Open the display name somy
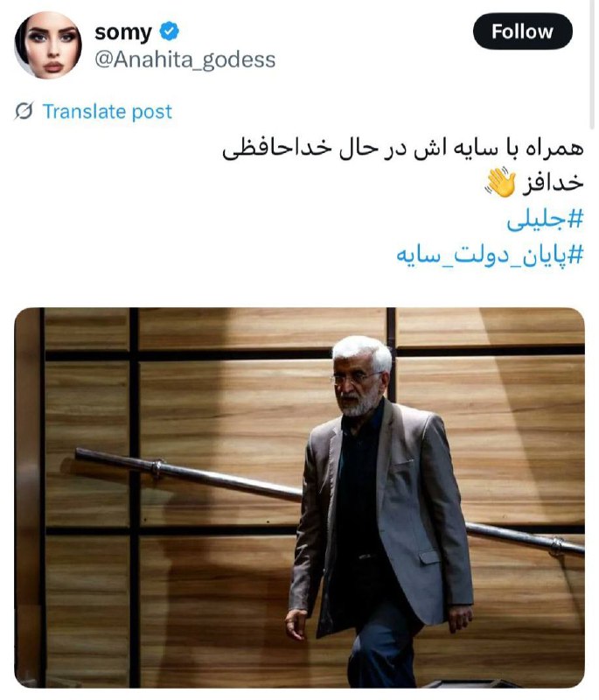 (123, 32)
